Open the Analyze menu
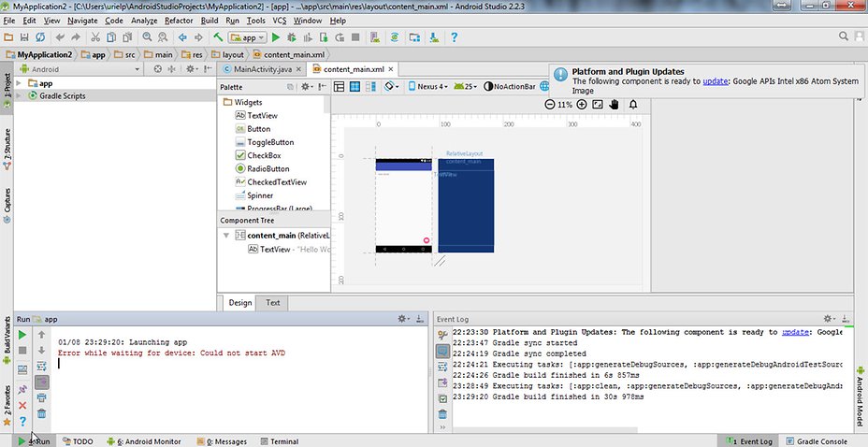Screen dimensions: 868x447 pos(144,21)
